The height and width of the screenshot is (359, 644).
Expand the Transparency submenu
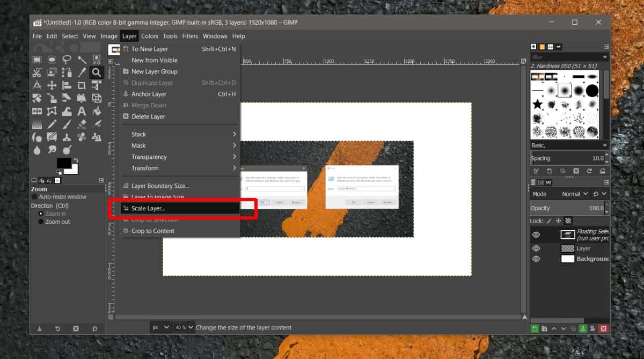[x=180, y=157]
